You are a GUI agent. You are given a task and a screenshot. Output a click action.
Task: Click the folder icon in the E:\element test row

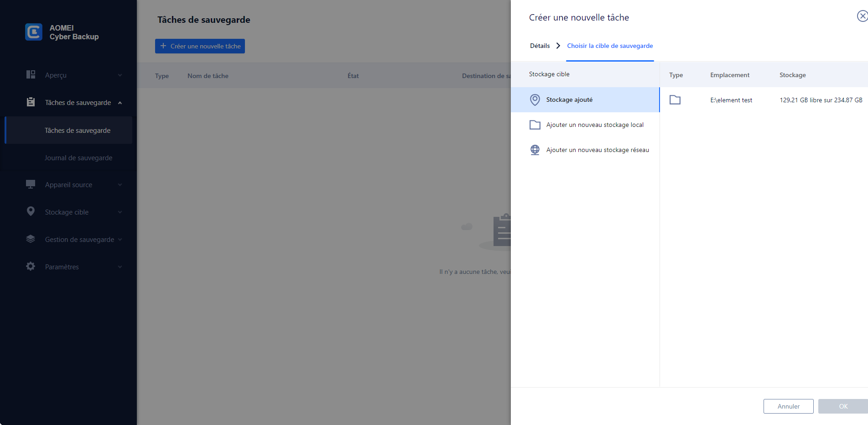[675, 100]
